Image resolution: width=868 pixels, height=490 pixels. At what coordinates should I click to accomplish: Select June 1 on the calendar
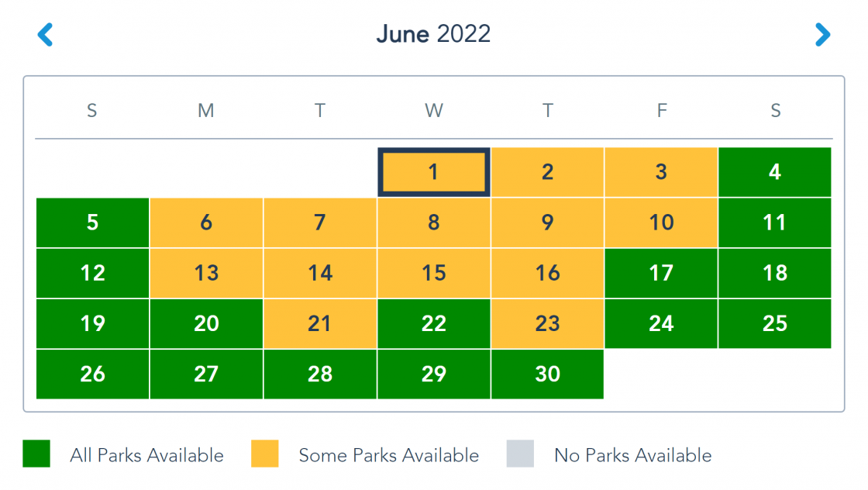tap(434, 172)
